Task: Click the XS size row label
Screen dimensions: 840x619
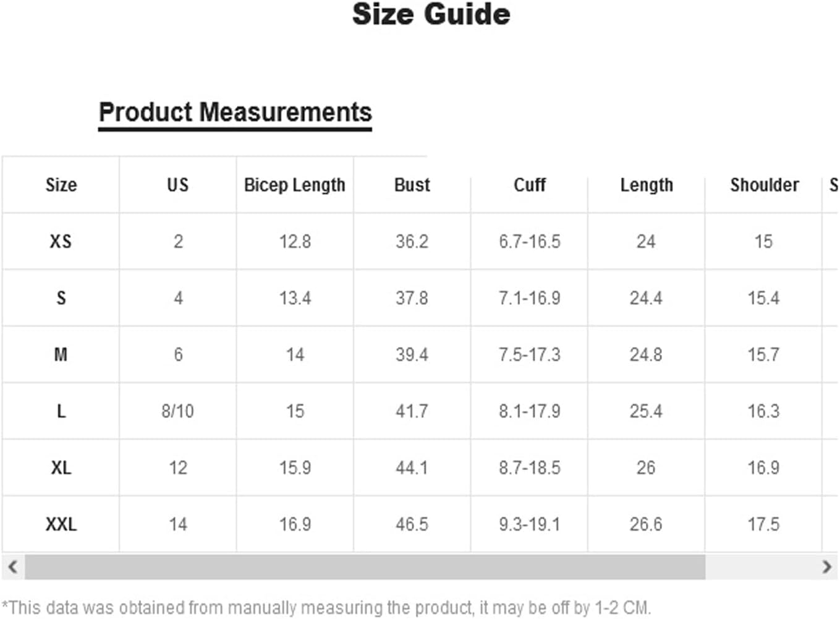Action: [61, 241]
